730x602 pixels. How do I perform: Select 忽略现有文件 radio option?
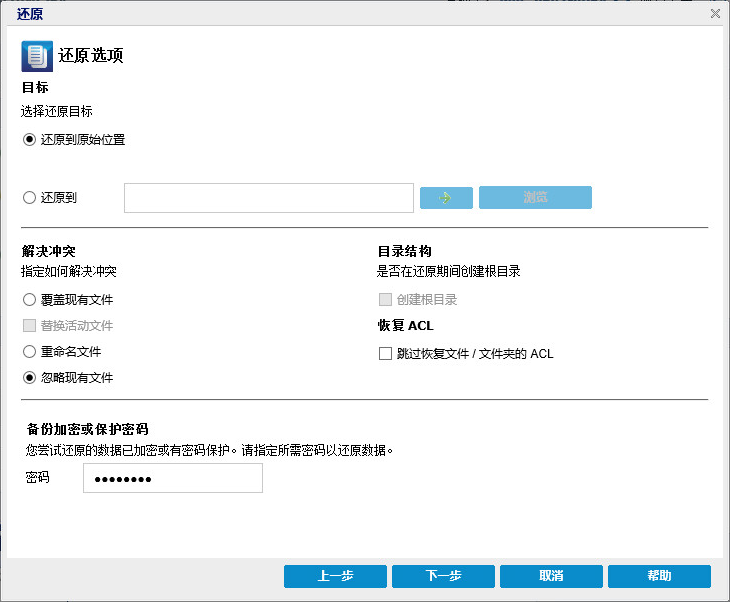coord(29,378)
